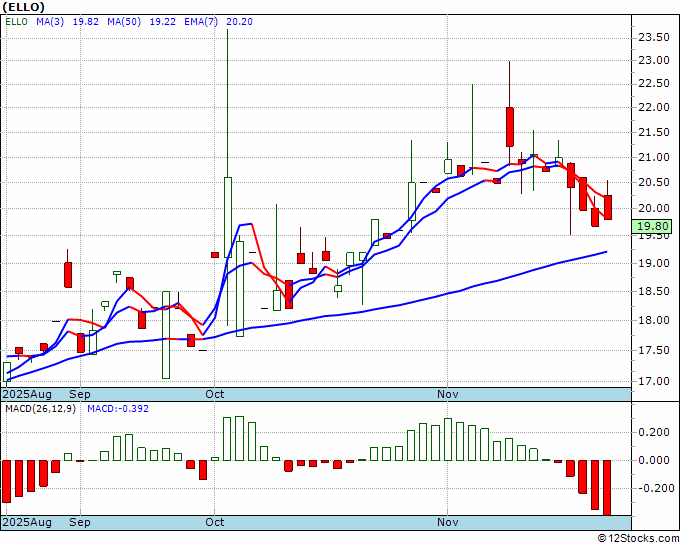Click the Oct label under MACD panel
Image resolution: width=680 pixels, height=546 pixels.
tap(215, 522)
